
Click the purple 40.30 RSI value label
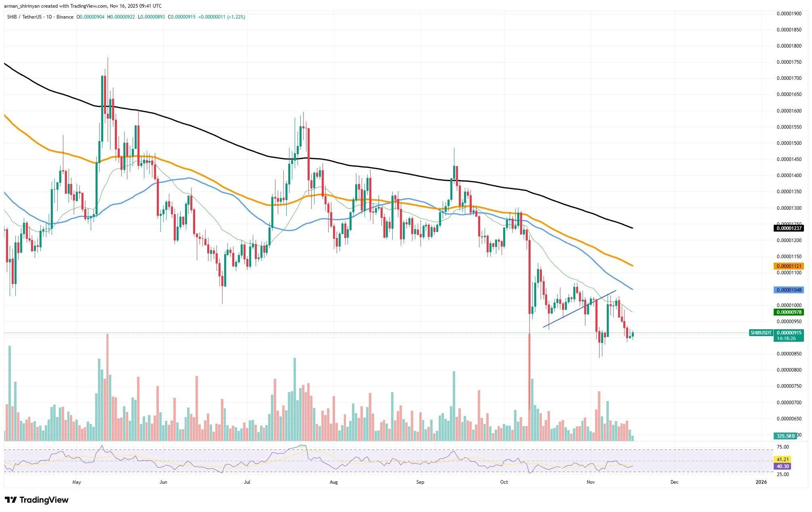(x=783, y=466)
